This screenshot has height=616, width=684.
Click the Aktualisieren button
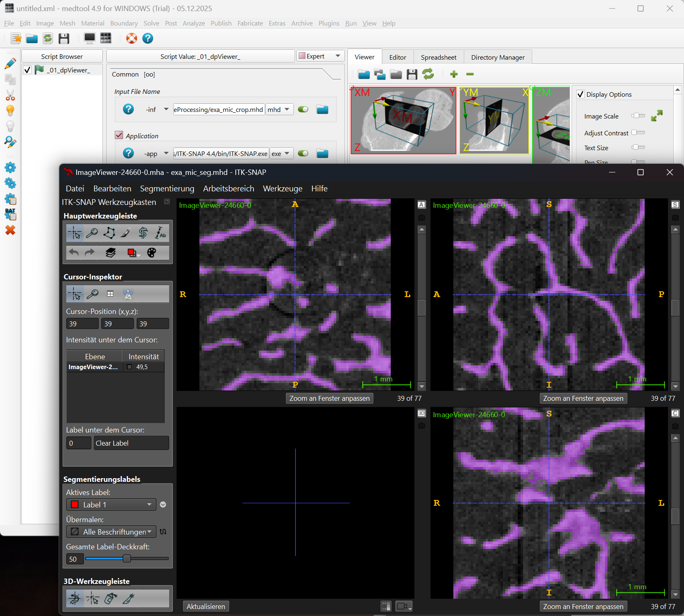[206, 607]
